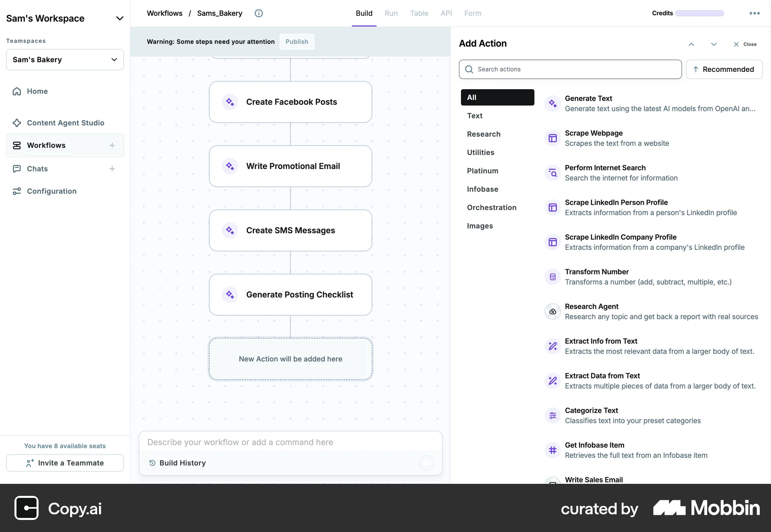Click the Perform Internet Search magnifier icon
The height and width of the screenshot is (532, 771).
553,173
